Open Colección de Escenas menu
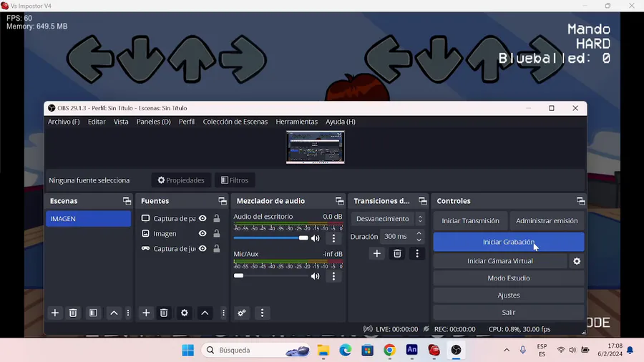The height and width of the screenshot is (362, 644). pos(235,122)
